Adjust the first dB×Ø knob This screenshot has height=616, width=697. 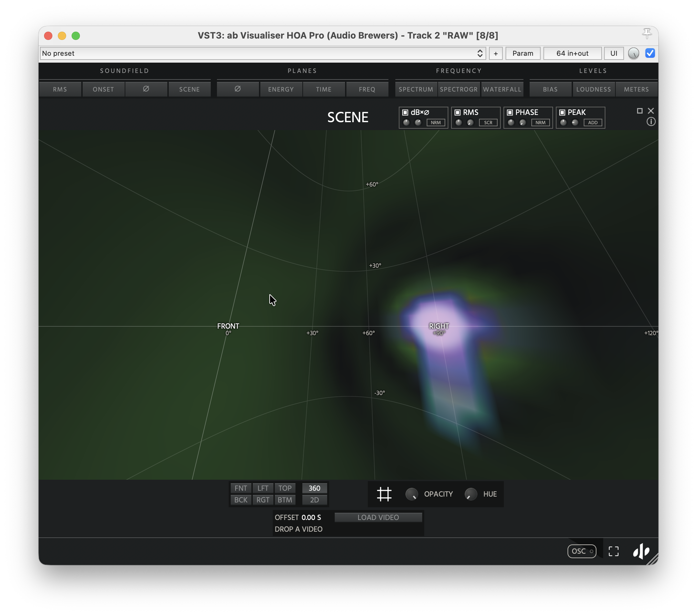pos(406,123)
